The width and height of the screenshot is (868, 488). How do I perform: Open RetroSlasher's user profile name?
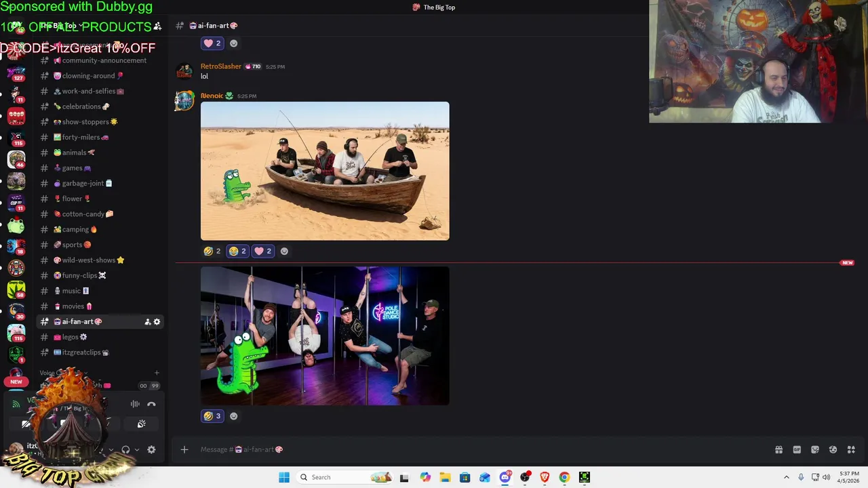[221, 66]
